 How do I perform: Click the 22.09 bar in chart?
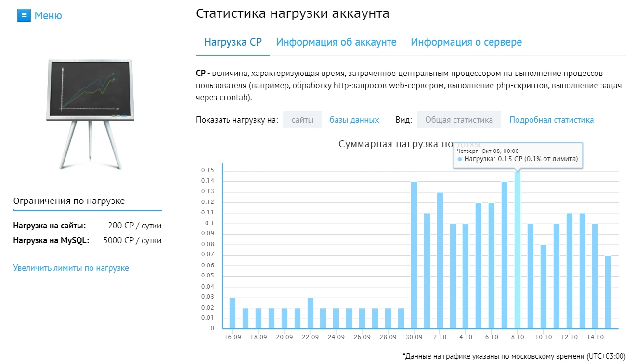coord(311,314)
